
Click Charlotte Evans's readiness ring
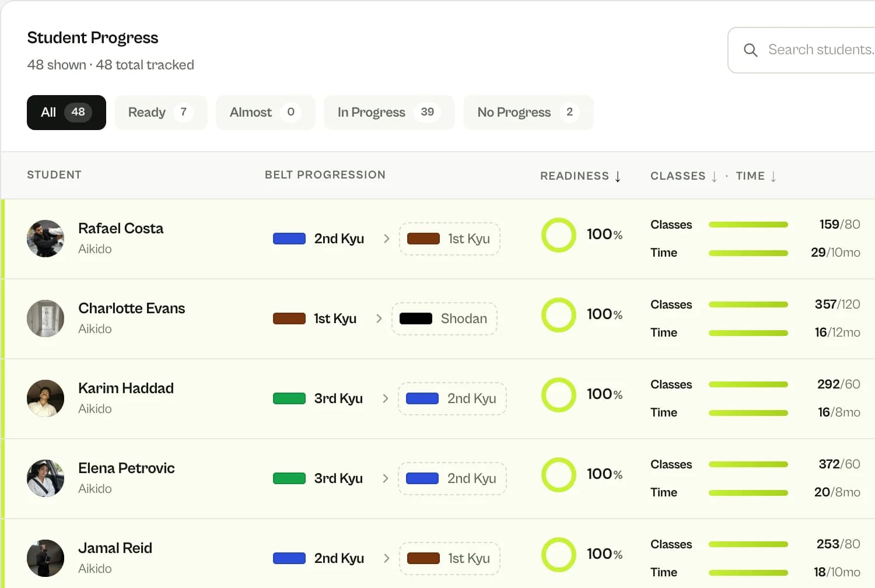tap(559, 315)
